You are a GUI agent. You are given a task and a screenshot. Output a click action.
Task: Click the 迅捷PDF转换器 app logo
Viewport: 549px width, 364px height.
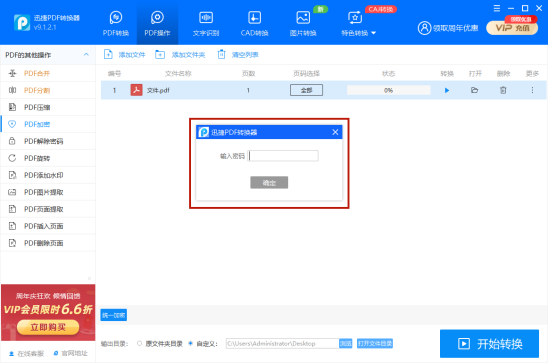pos(22,22)
